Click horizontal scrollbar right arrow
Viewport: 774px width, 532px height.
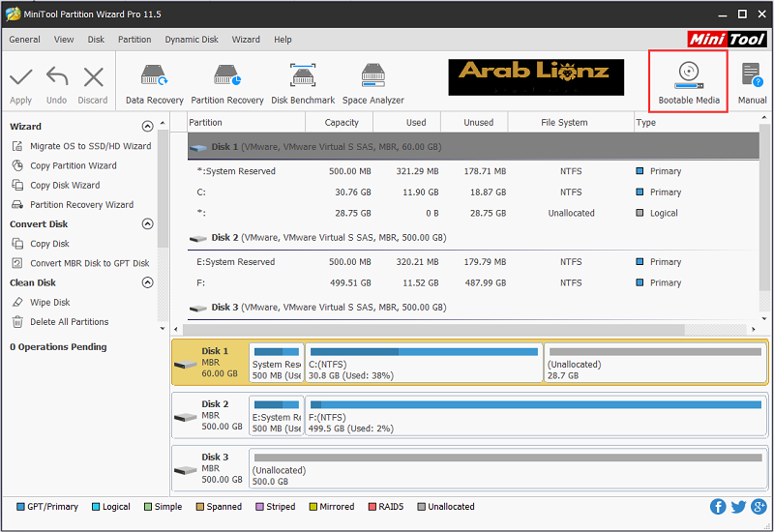[754, 329]
